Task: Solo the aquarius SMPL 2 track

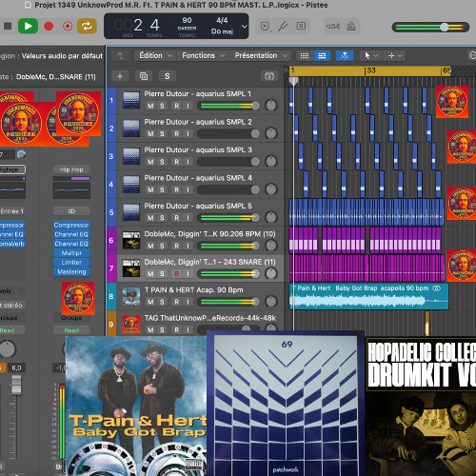Action: tap(162, 134)
